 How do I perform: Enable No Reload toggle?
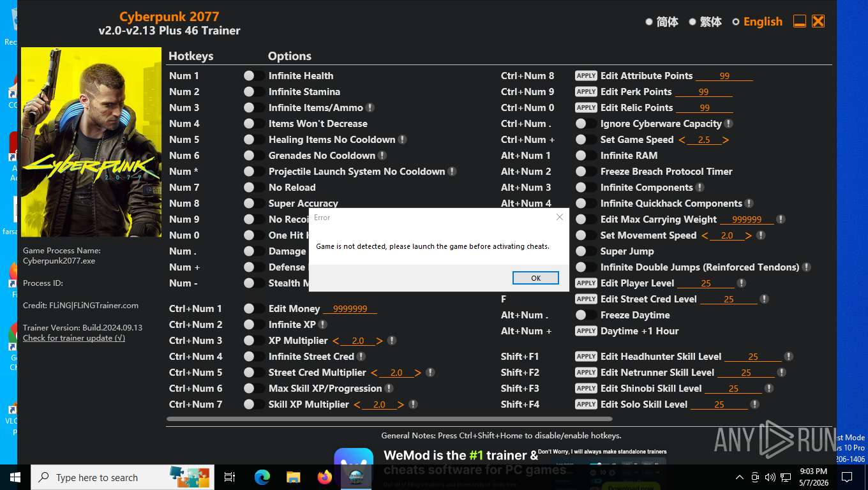(x=254, y=187)
